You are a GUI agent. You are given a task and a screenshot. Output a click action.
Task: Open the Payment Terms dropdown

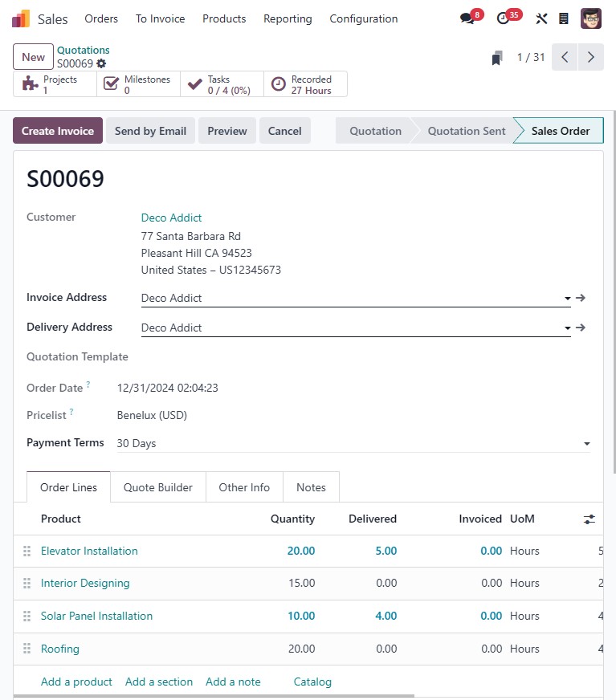(587, 443)
